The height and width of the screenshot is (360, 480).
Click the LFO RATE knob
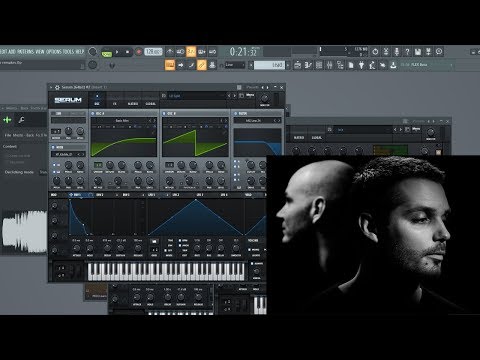click(197, 248)
